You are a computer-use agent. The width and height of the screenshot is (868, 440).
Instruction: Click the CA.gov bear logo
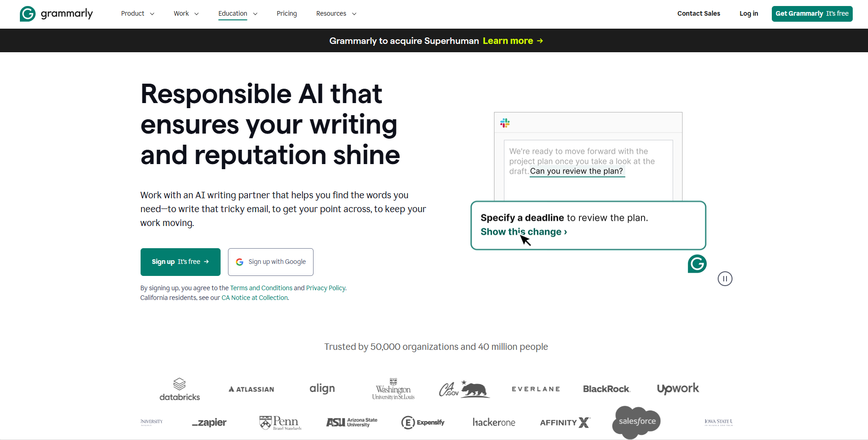(x=464, y=389)
